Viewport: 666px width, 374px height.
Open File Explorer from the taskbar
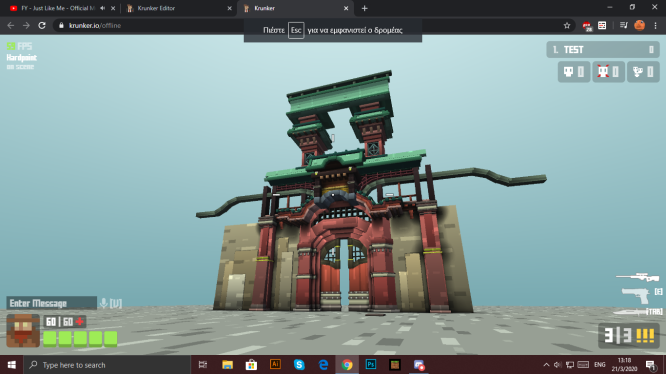click(x=227, y=365)
